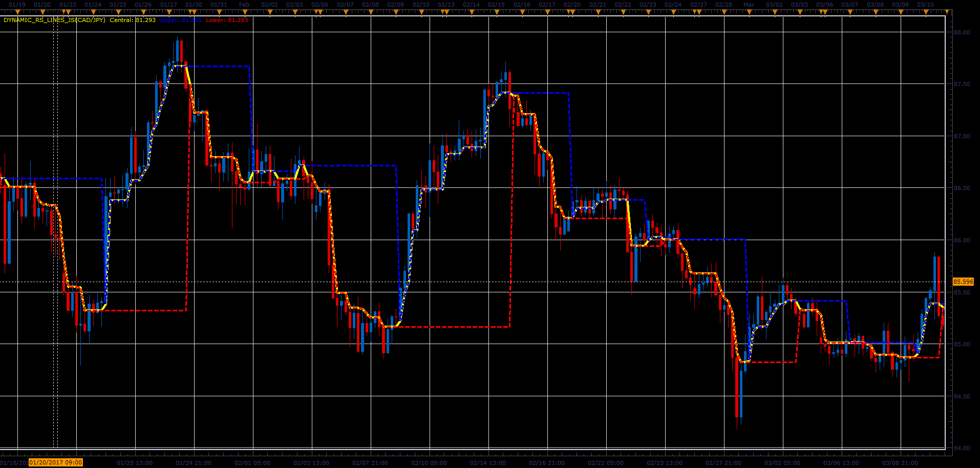This screenshot has height=468, width=980.
Task: Click the yellow Central: 81.293 value
Action: [x=133, y=20]
